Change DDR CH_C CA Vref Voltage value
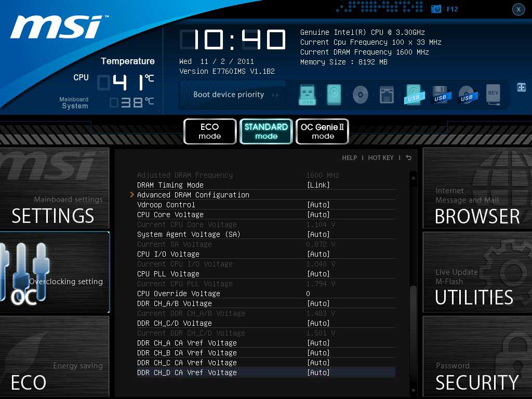 pyautogui.click(x=318, y=362)
